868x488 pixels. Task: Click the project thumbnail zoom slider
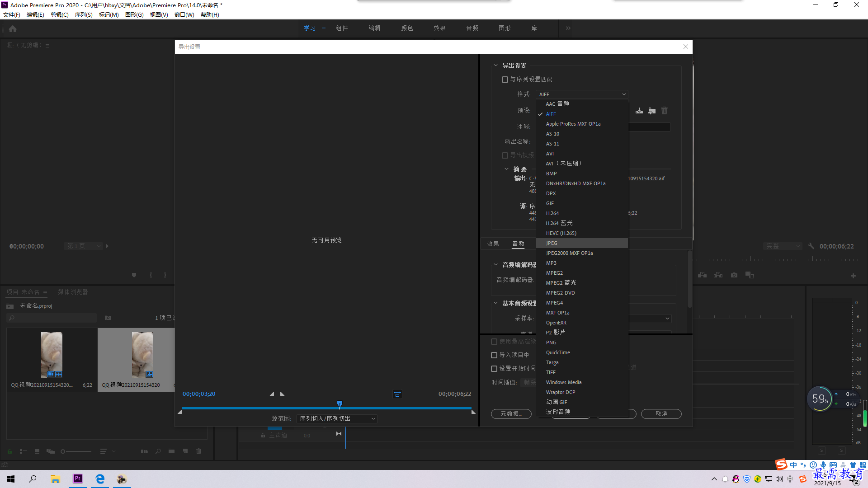76,451
